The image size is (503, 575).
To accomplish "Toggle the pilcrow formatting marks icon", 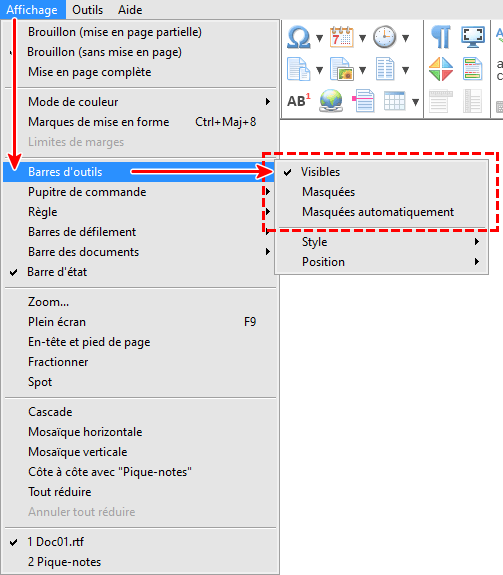I will (x=441, y=37).
